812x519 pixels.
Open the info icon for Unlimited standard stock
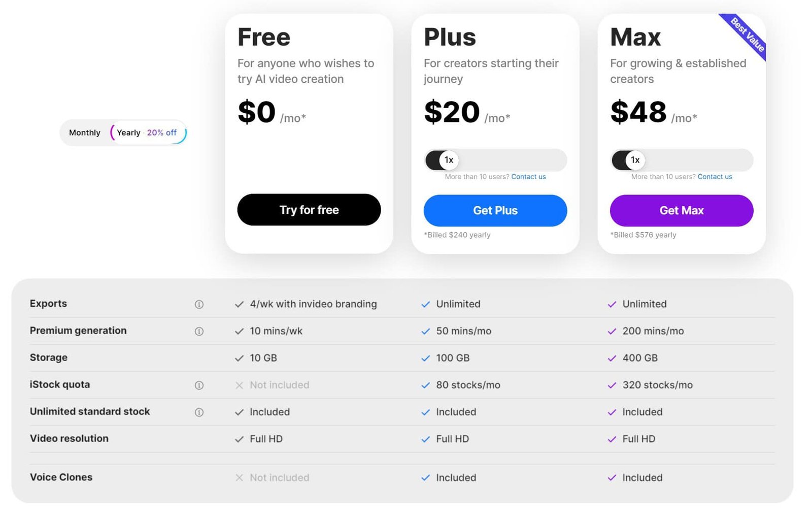tap(199, 412)
